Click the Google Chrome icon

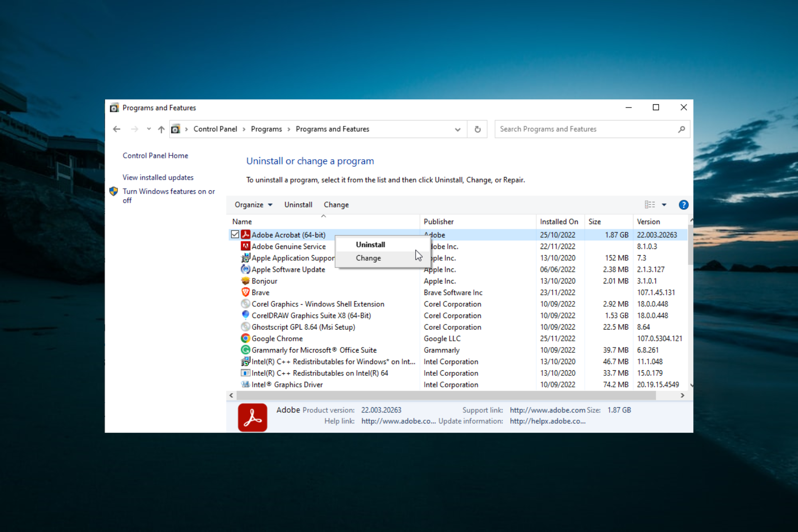point(246,338)
